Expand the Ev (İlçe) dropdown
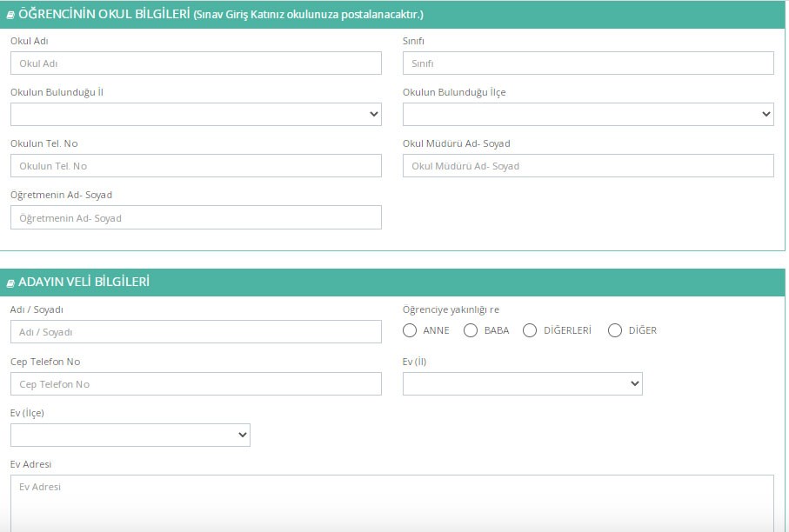Viewport: 789px width, 532px height. (130, 435)
